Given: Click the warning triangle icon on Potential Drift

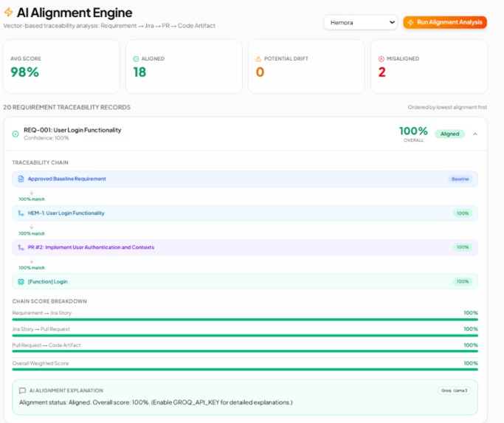Looking at the screenshot, I should point(258,59).
